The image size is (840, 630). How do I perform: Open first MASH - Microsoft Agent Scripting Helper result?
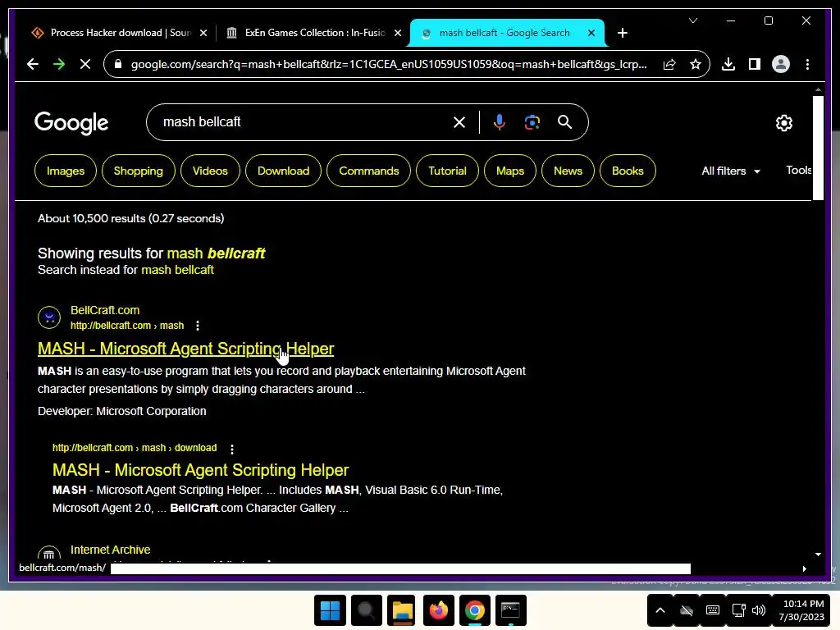click(186, 349)
